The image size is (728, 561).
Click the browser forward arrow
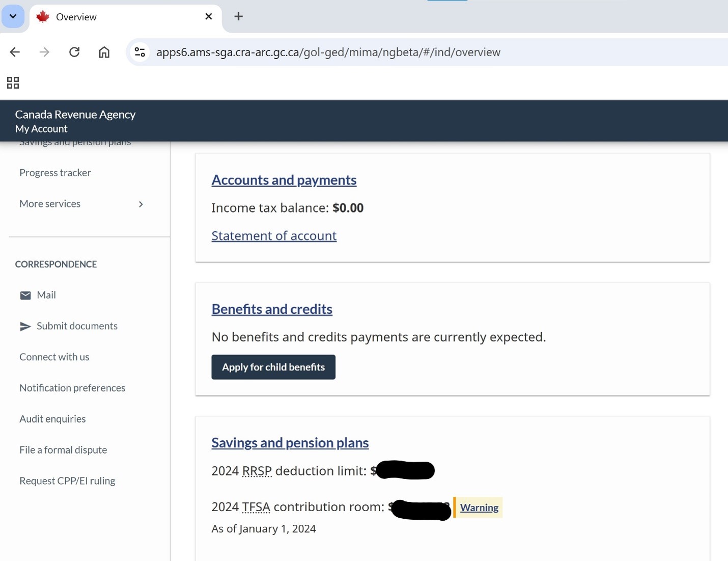click(44, 52)
